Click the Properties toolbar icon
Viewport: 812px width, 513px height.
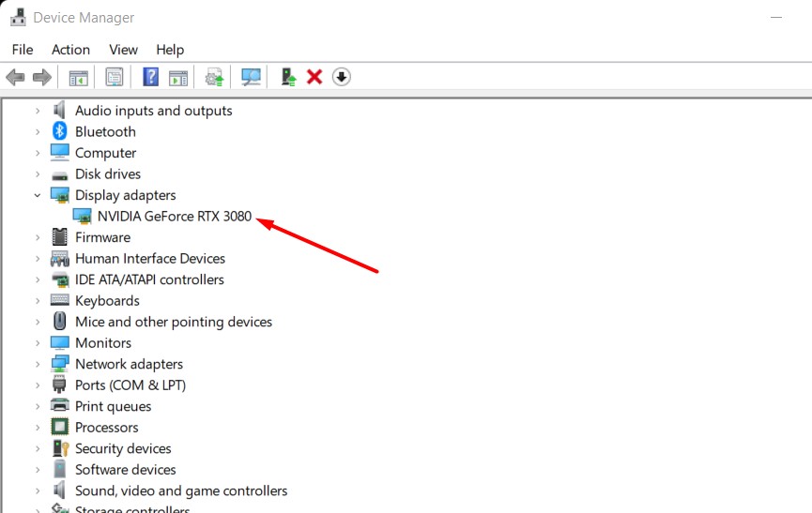114,77
